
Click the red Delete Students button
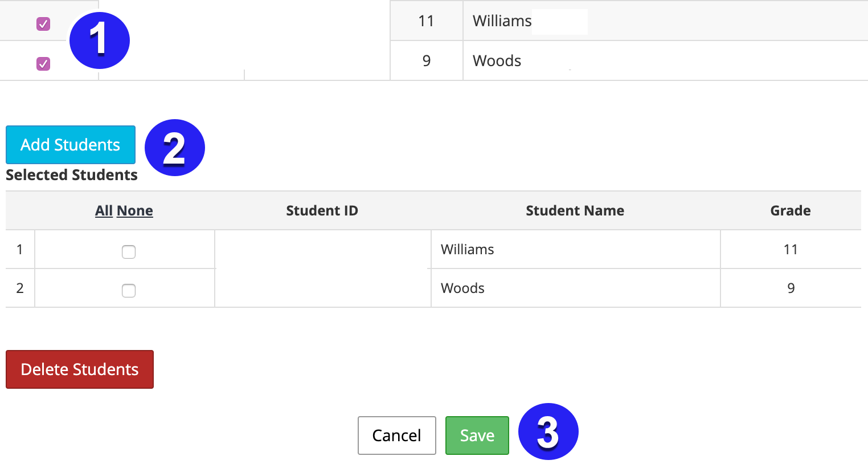pos(80,369)
